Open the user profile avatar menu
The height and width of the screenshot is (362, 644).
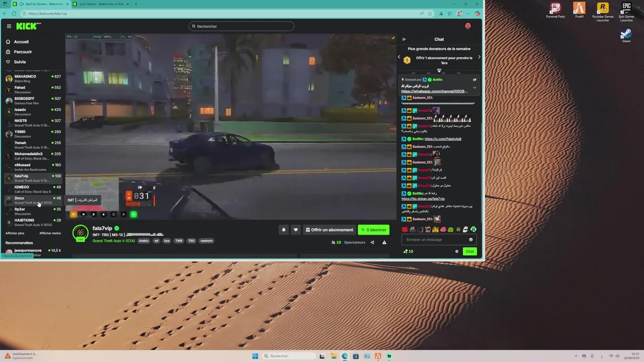[468, 26]
